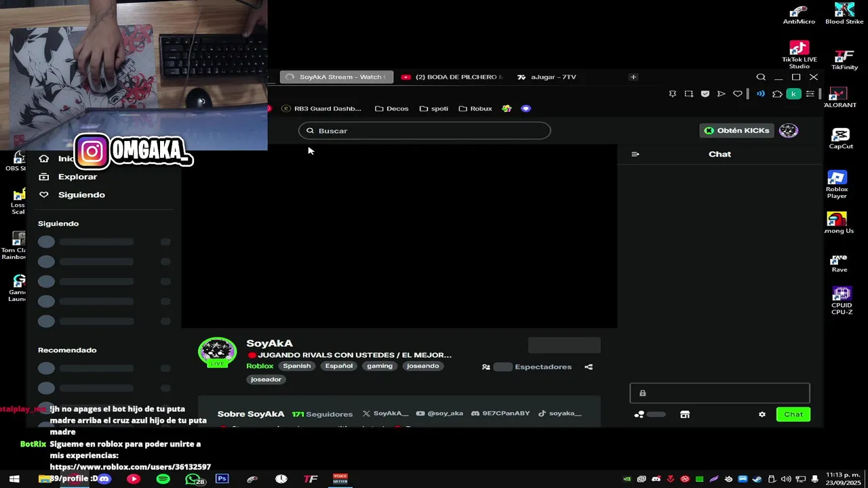Send message with green Chat button
The height and width of the screenshot is (488, 868).
tap(793, 414)
